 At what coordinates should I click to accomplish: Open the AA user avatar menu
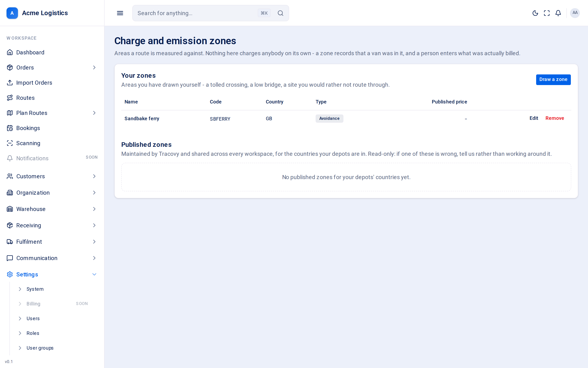click(575, 13)
